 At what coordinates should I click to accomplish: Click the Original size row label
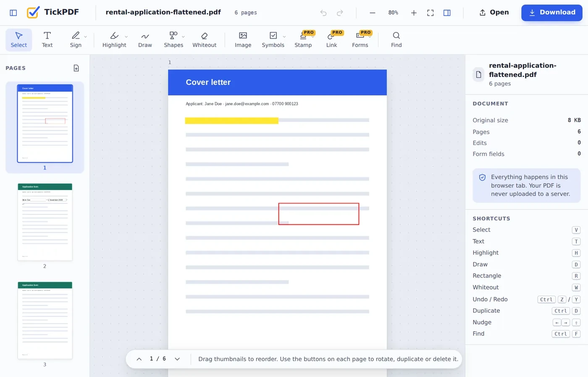click(490, 120)
